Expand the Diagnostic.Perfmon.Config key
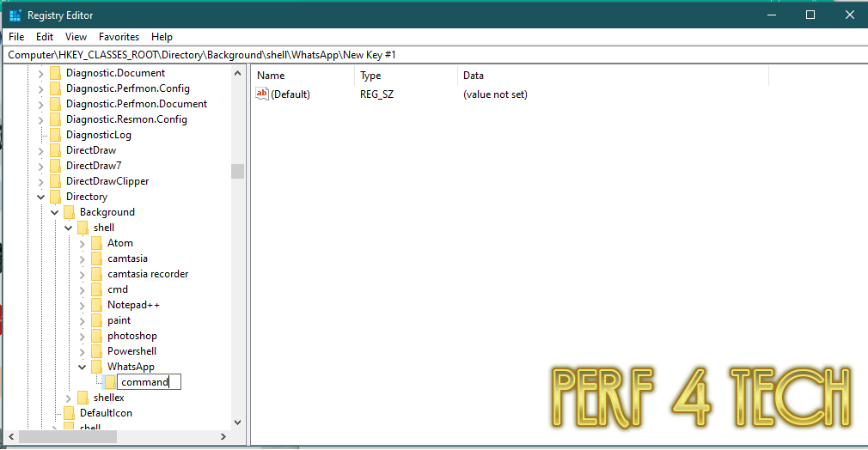The width and height of the screenshot is (868, 450). [41, 88]
